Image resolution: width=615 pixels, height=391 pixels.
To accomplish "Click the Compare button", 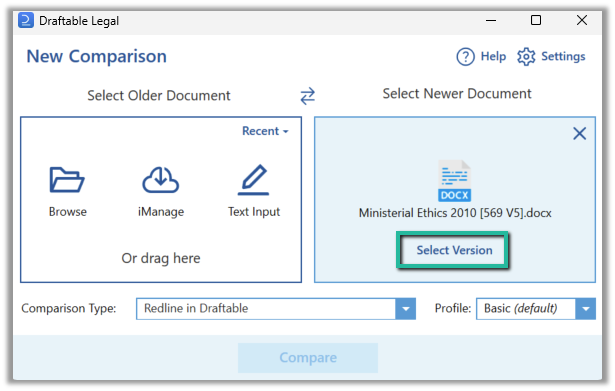I will coord(308,358).
